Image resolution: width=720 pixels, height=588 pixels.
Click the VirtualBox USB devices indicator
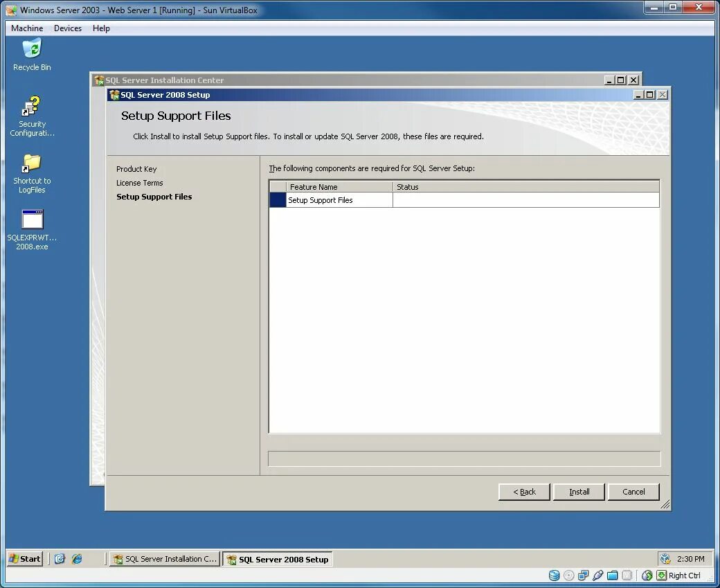pos(598,575)
